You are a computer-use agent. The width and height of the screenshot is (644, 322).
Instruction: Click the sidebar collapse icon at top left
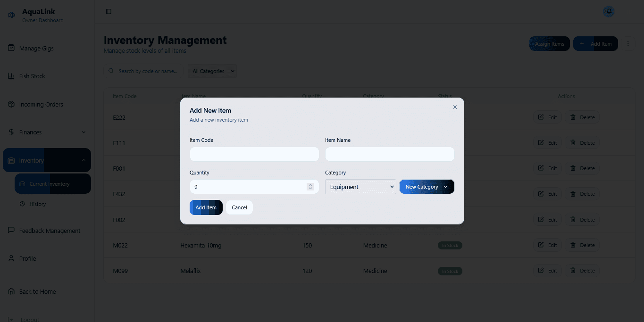[109, 11]
